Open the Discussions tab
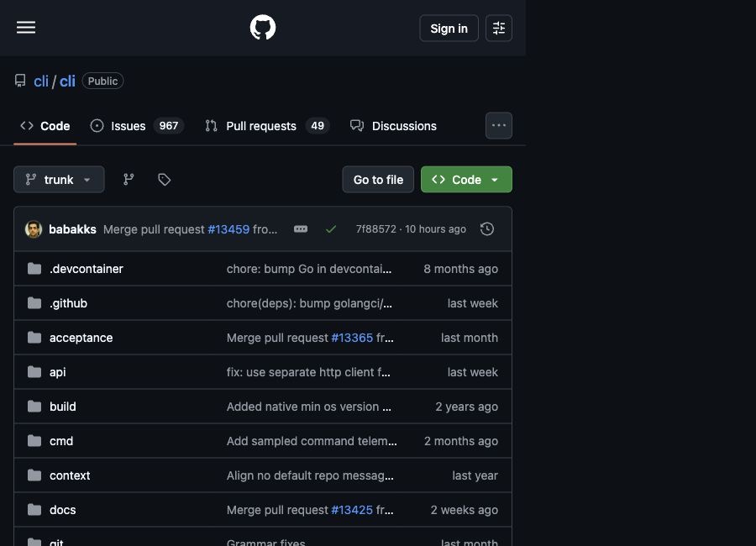 click(x=393, y=126)
